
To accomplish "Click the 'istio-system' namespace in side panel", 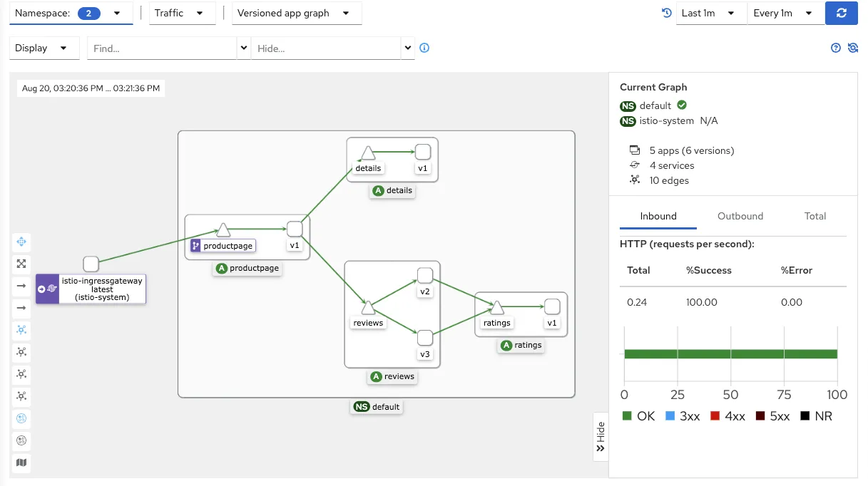I will pyautogui.click(x=667, y=120).
